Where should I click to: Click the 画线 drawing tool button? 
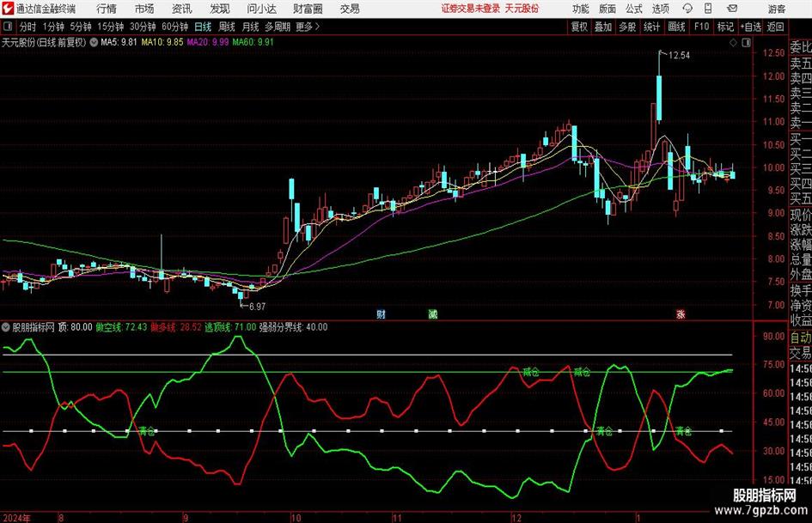coord(676,27)
